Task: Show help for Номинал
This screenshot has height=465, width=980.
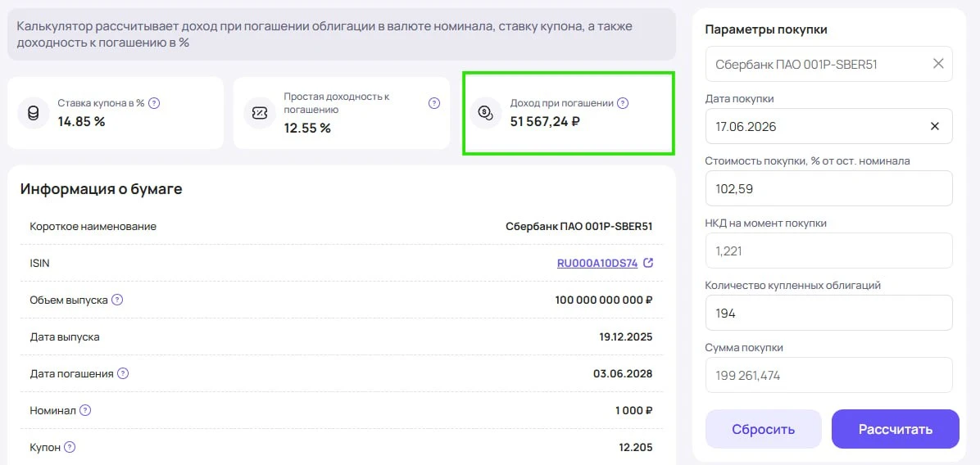Action: 85,411
